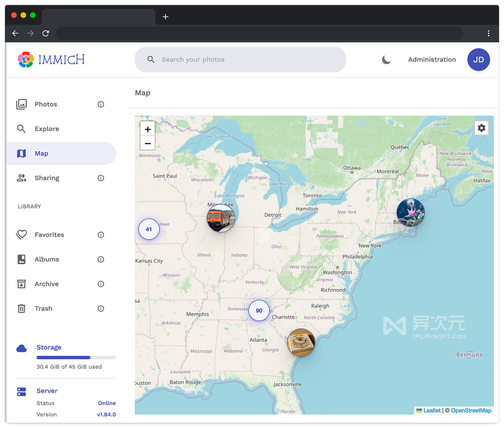Click the storage usage progress bar

click(x=76, y=358)
